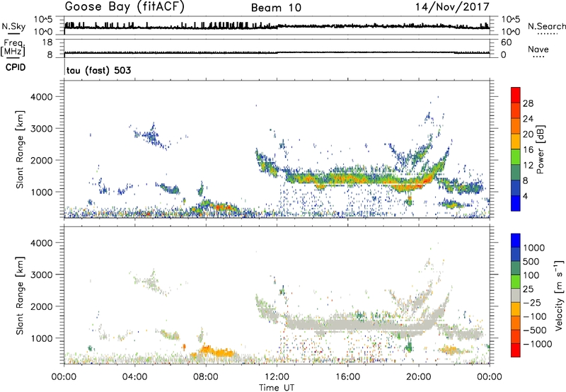Click the date "14/Nov/2017"
Image resolution: width=566 pixels, height=392 pixels.
(452, 7)
